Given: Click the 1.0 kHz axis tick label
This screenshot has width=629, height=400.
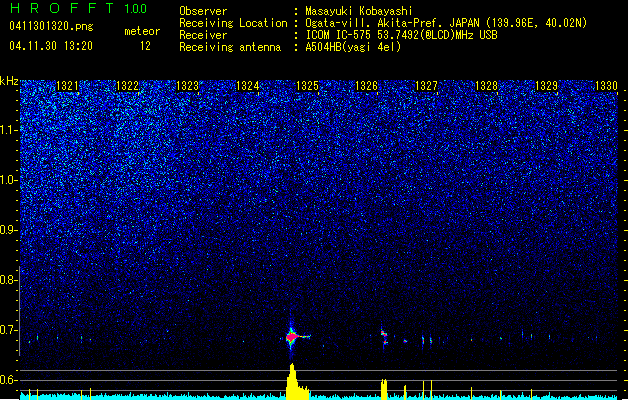Looking at the screenshot, I should click(x=9, y=180).
